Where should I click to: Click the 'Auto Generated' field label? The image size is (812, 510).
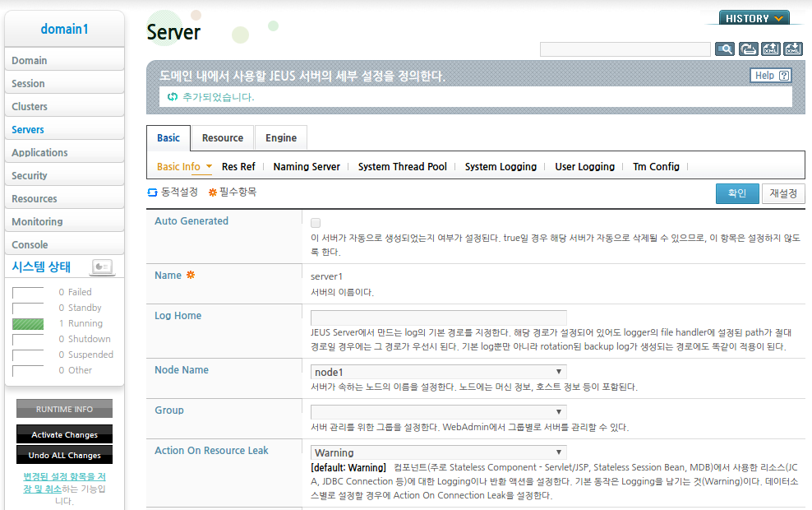pyautogui.click(x=191, y=220)
